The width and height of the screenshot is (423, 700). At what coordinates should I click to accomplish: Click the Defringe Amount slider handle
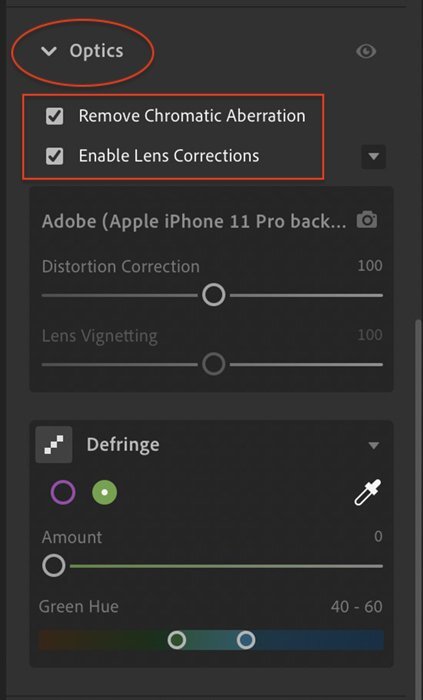point(54,566)
